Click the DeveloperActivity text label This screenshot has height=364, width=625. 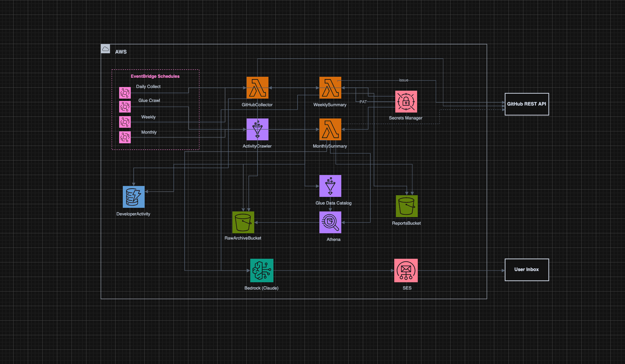click(133, 214)
